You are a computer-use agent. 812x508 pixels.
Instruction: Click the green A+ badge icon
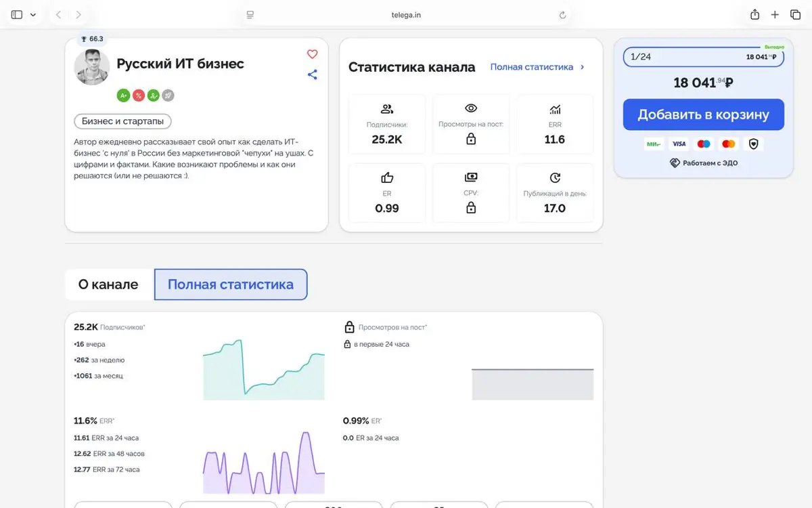click(123, 96)
